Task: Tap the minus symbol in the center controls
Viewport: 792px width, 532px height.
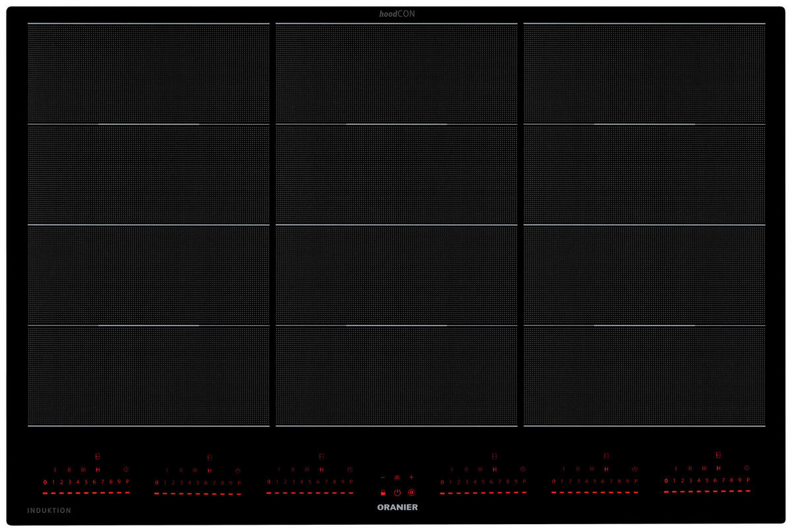Action: (x=383, y=477)
